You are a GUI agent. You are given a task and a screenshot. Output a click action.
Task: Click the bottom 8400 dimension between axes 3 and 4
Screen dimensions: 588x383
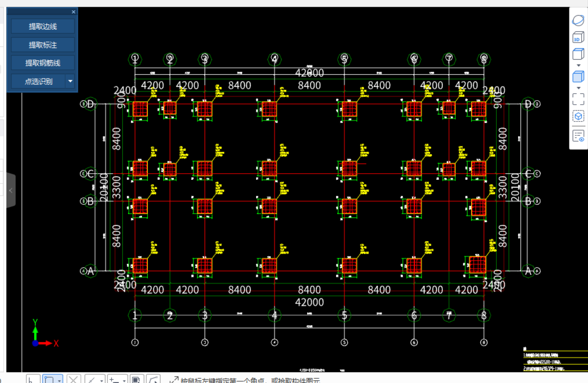(x=240, y=290)
